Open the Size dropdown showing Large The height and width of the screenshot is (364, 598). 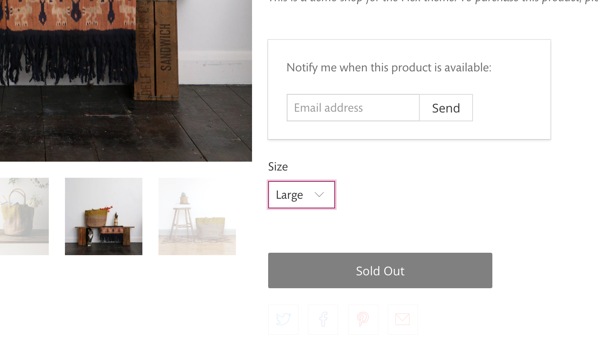click(302, 195)
